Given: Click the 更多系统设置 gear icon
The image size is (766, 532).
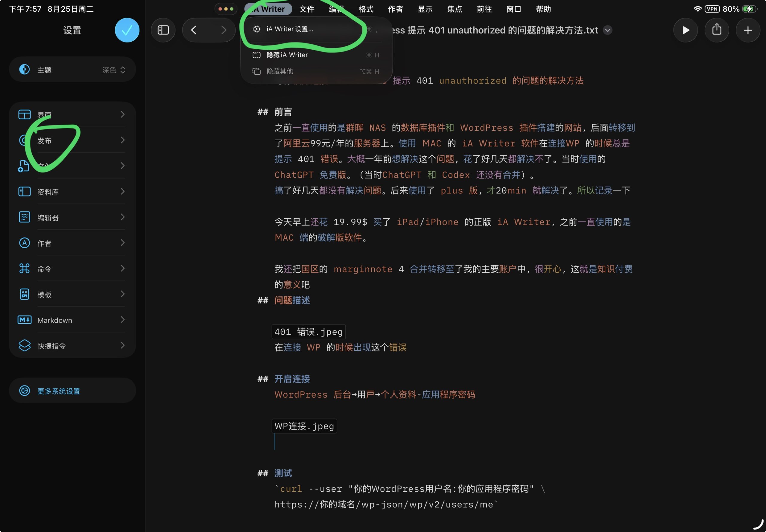Looking at the screenshot, I should point(24,391).
